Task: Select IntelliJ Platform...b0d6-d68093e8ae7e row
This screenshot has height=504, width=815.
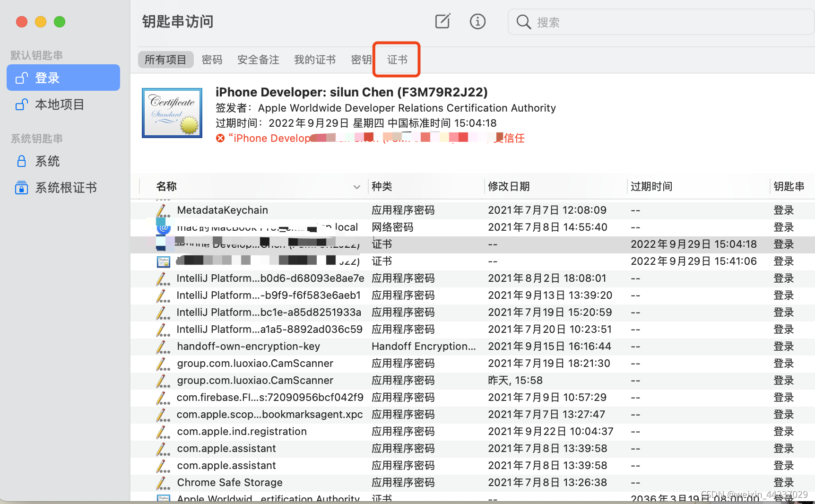Action: (473, 278)
